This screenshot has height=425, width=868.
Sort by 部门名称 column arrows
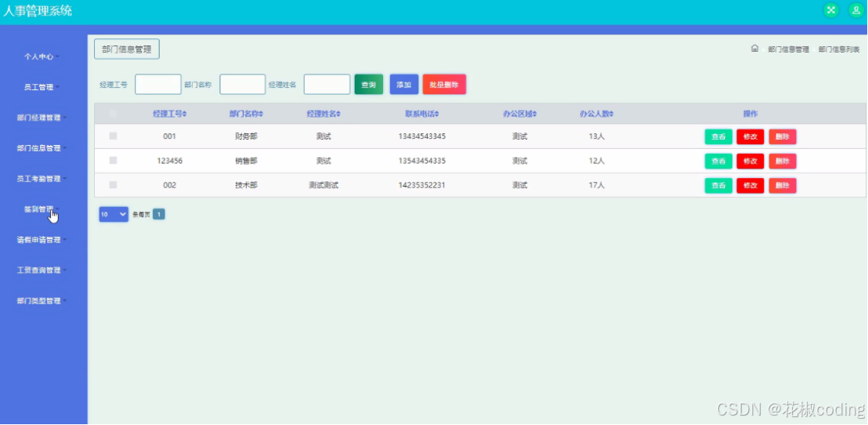[261, 114]
